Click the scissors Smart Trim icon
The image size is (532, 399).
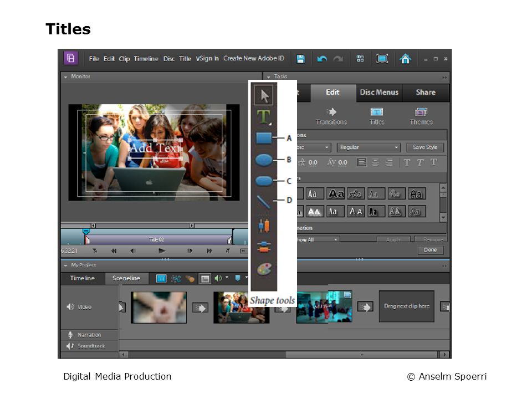tap(176, 279)
